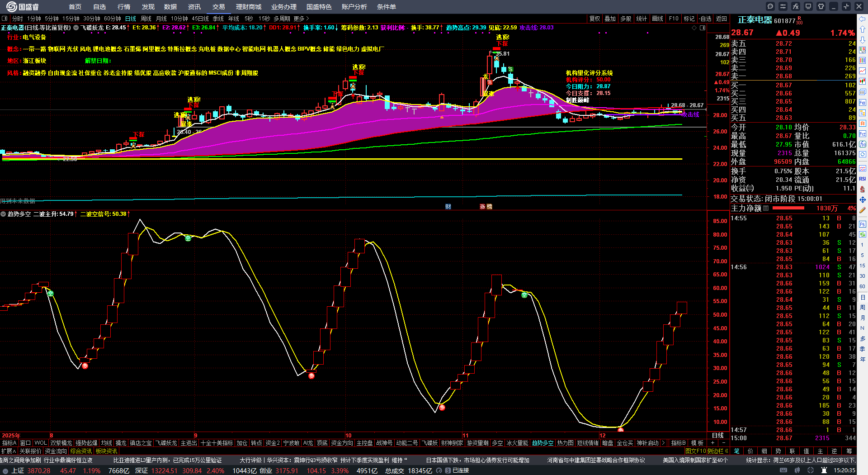Click the left arrow in right sidebar
Viewport: 868px width, 475px height.
tap(863, 19)
